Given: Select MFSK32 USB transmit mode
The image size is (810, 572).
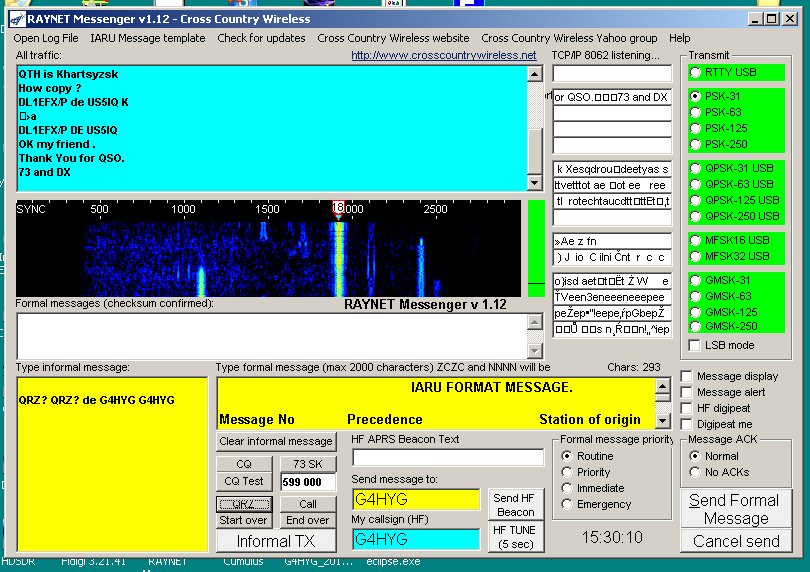Looking at the screenshot, I should point(696,256).
